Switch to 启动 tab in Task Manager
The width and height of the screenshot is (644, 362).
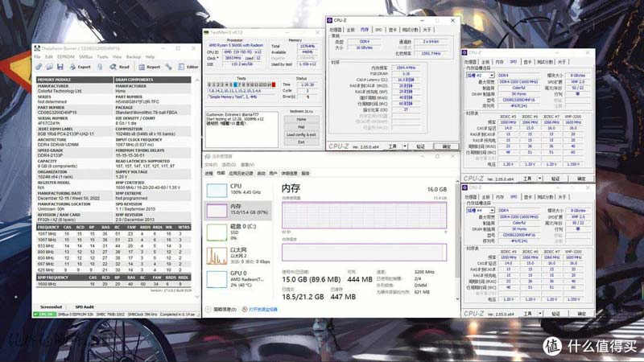coord(261,174)
